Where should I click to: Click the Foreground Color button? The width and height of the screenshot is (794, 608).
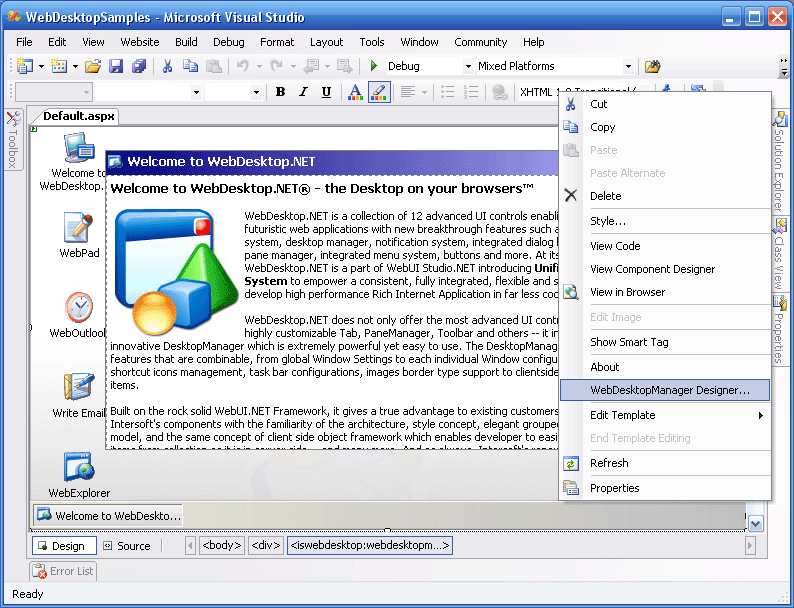[355, 92]
